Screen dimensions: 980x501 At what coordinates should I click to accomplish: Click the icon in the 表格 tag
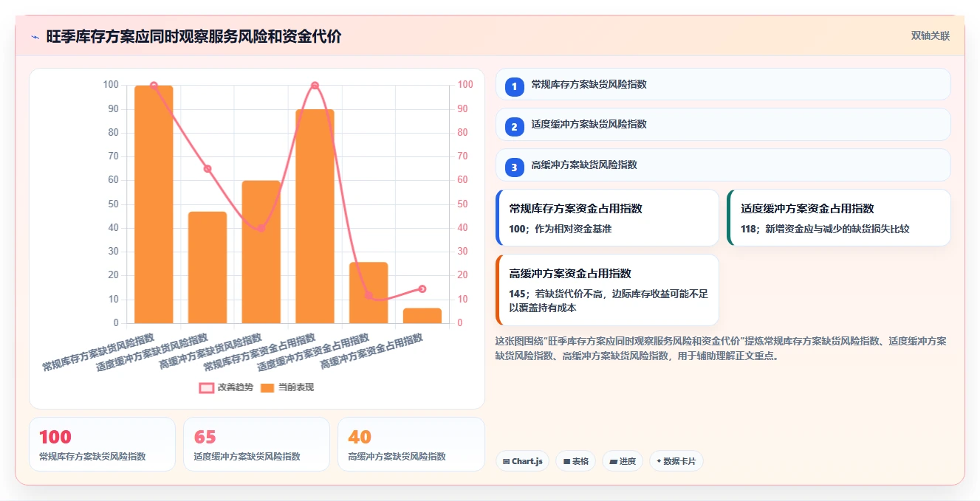[566, 461]
